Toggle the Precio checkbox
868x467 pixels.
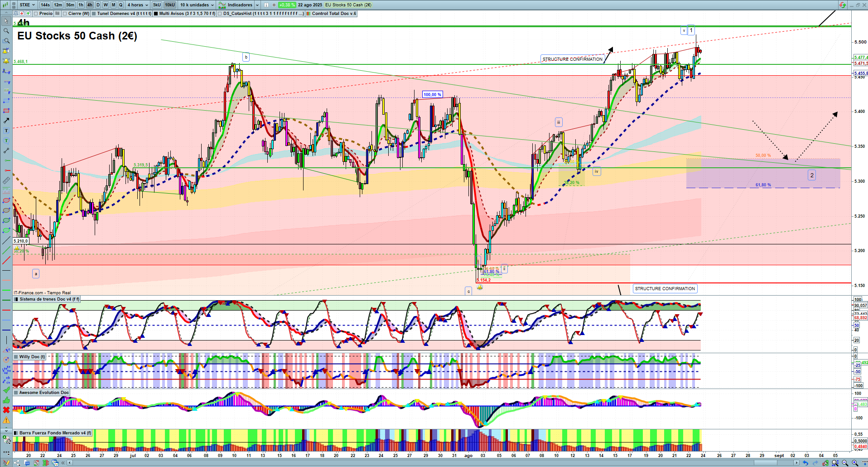coord(36,14)
